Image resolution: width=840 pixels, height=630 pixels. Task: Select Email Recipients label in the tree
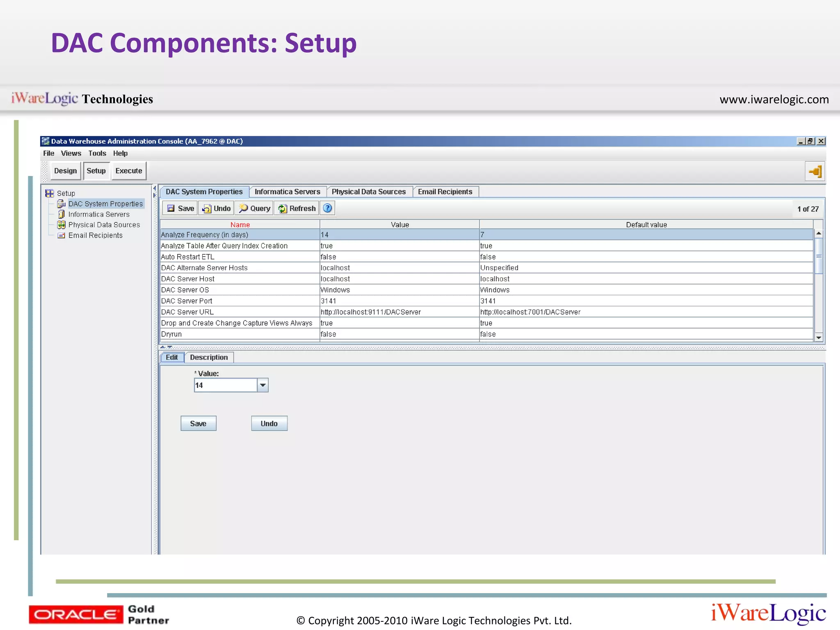pyautogui.click(x=96, y=235)
